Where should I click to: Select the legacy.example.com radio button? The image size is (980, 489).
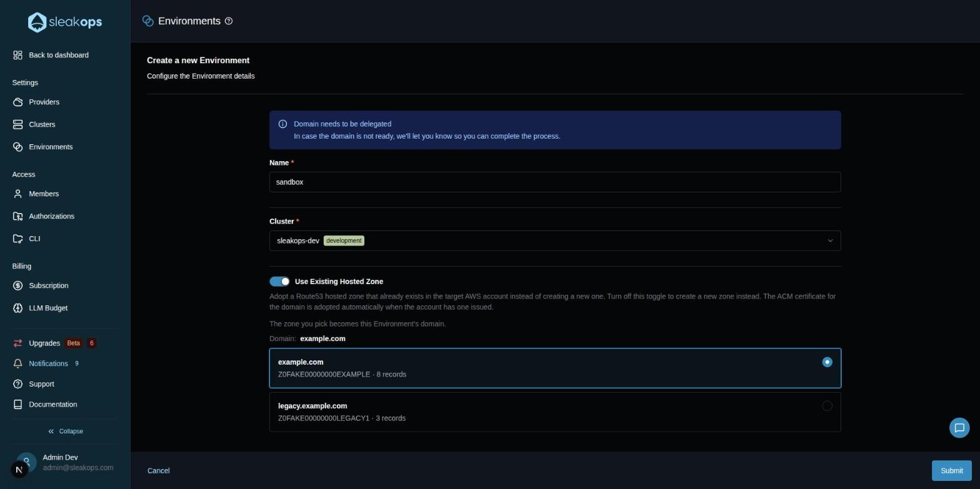point(827,406)
